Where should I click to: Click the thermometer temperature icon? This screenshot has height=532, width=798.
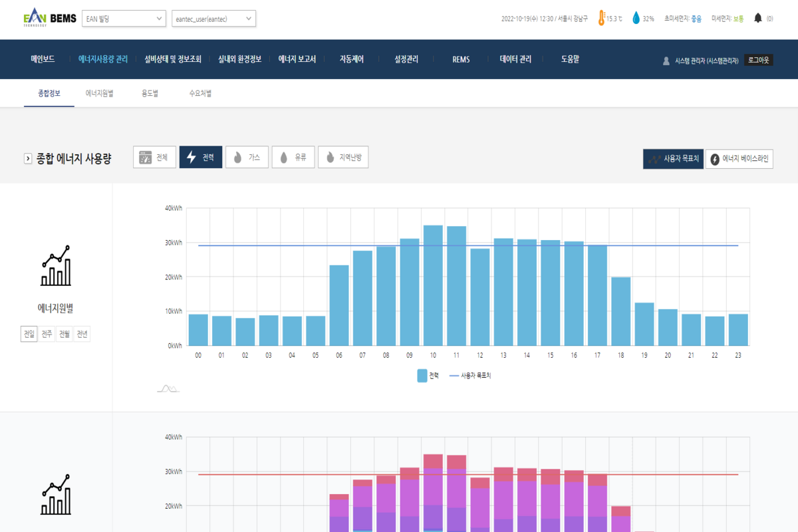pos(601,19)
